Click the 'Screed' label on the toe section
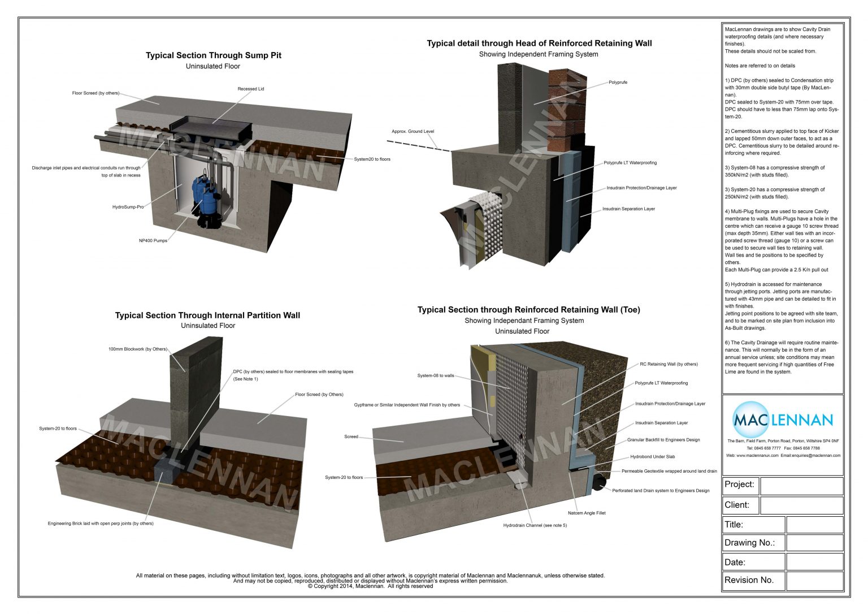This screenshot has height=614, width=868. pyautogui.click(x=351, y=436)
